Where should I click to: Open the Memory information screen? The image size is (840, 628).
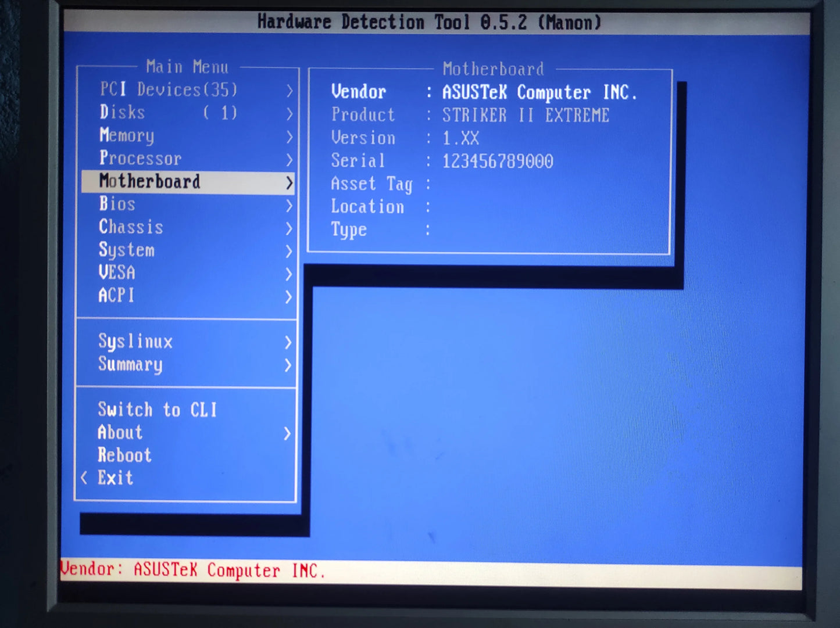(126, 135)
